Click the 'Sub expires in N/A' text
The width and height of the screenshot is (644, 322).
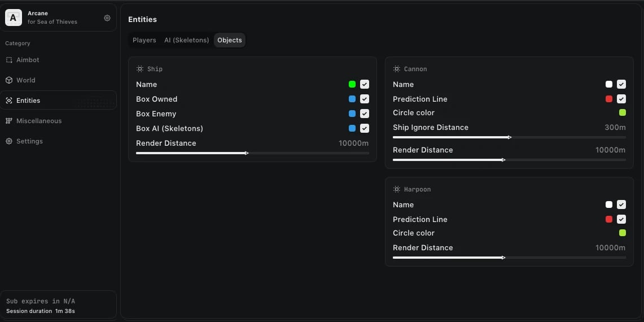point(40,302)
